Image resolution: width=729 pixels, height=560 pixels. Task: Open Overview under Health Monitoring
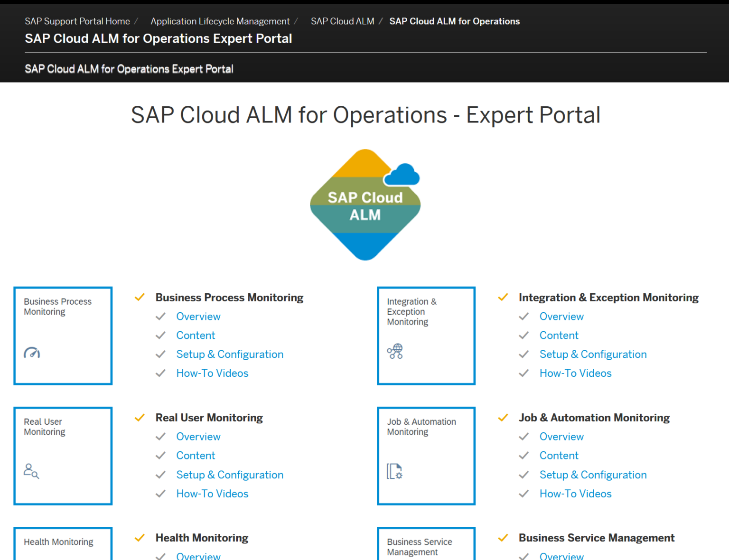tap(198, 556)
